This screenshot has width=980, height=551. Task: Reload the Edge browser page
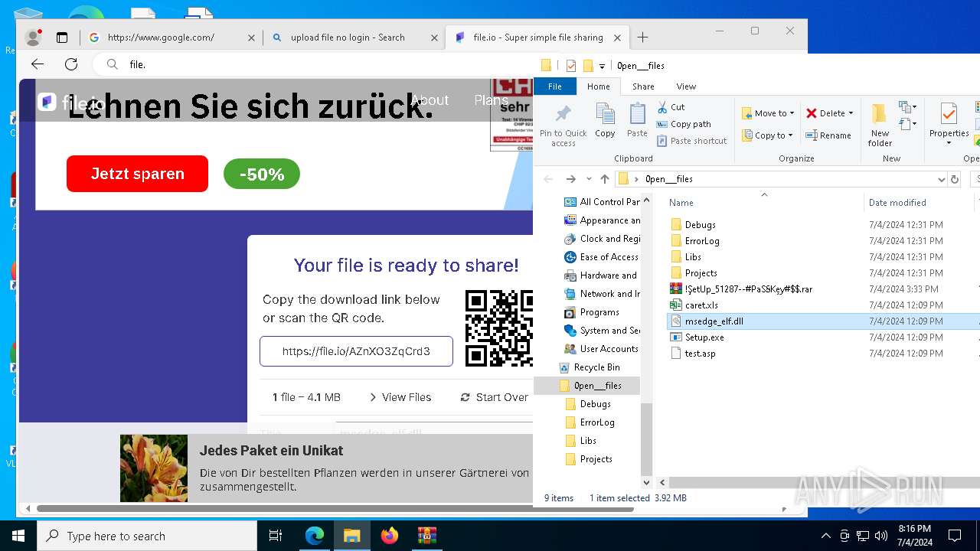coord(71,64)
